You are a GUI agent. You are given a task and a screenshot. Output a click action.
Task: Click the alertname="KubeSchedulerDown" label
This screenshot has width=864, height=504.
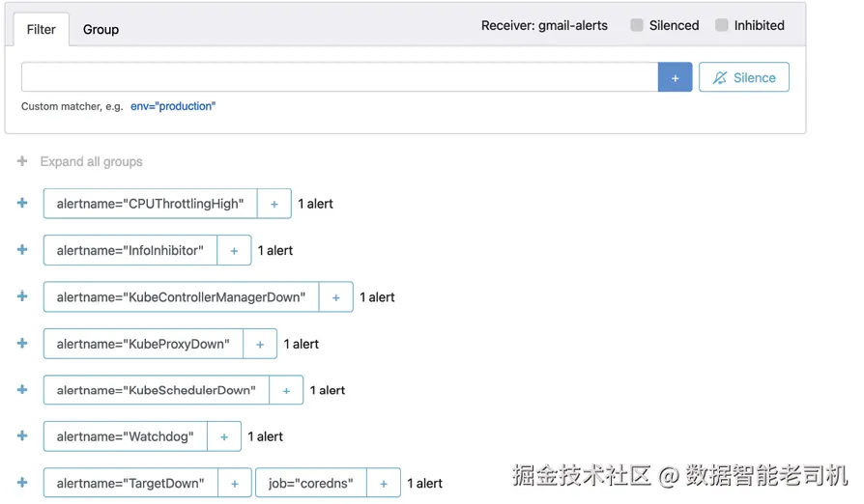pyautogui.click(x=157, y=390)
